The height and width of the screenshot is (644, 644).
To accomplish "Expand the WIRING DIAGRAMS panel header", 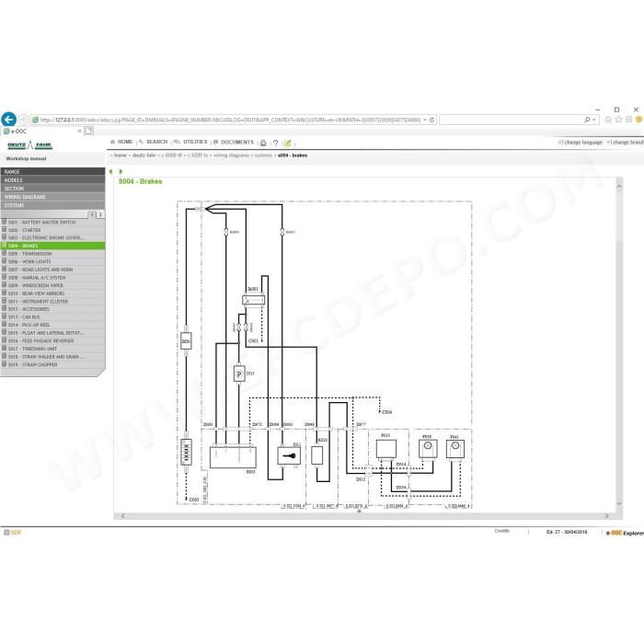I will tap(52, 197).
